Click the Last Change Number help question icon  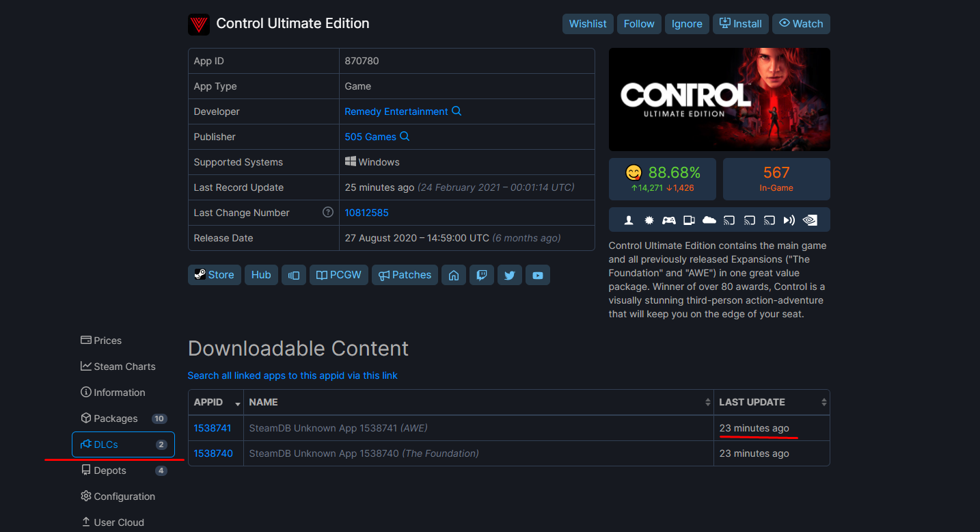click(328, 213)
